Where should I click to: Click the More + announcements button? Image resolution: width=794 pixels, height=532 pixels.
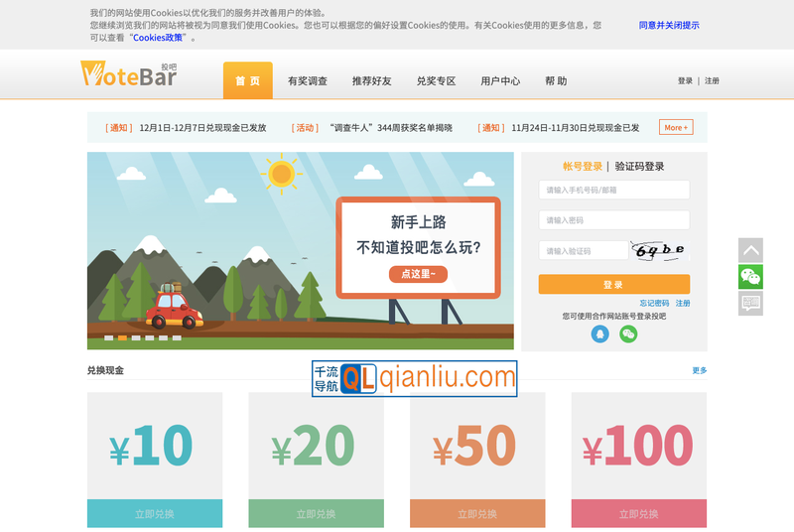click(x=676, y=128)
